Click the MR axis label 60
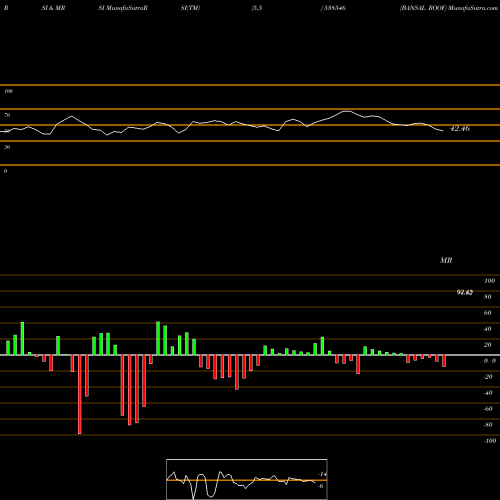The image size is (500, 500). point(488,313)
